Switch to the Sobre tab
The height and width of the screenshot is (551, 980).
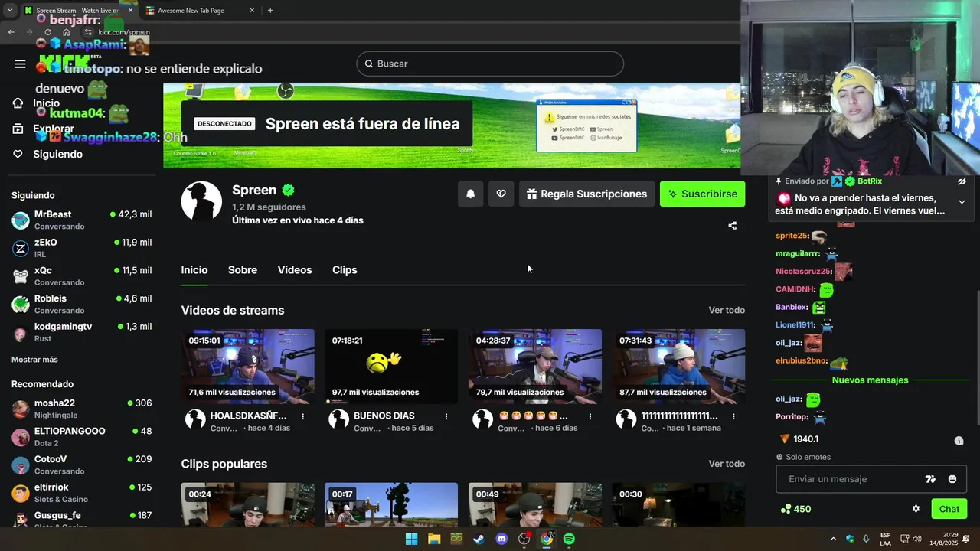click(243, 270)
